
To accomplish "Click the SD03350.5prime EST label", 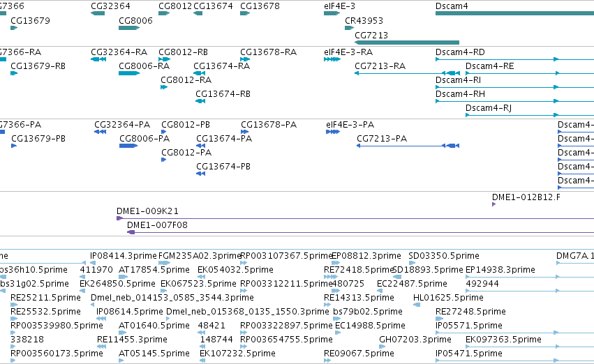I will point(444,256).
